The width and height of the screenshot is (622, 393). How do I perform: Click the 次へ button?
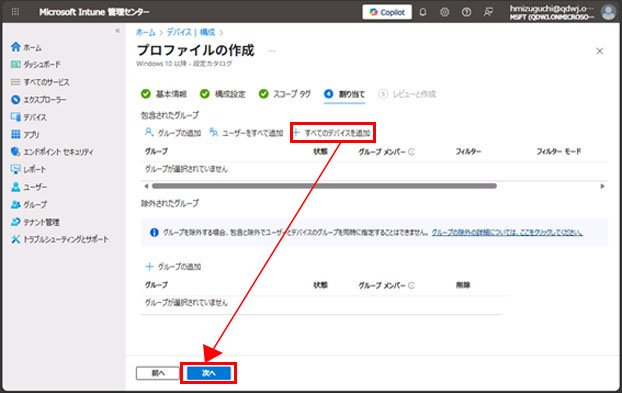point(209,373)
